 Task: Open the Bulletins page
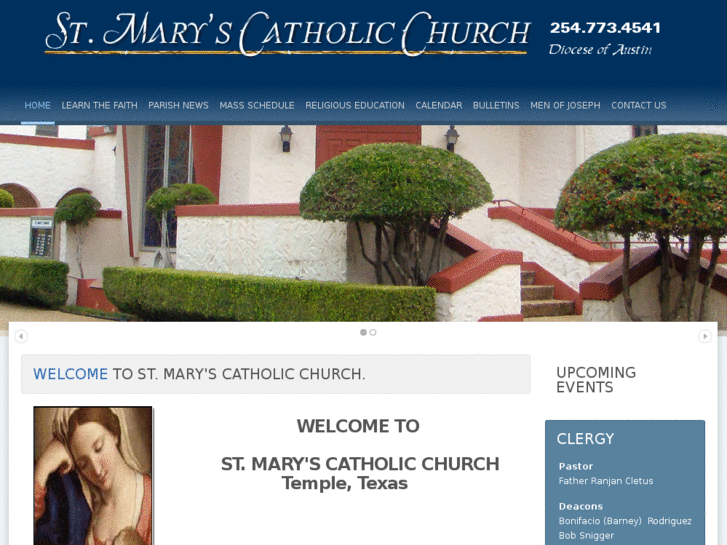(x=496, y=105)
